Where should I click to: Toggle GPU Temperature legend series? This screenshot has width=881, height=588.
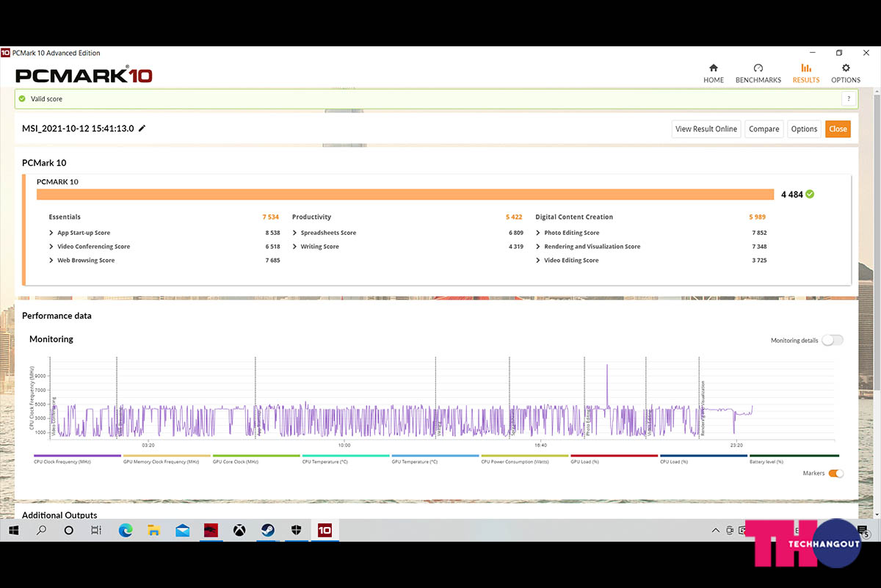point(435,459)
